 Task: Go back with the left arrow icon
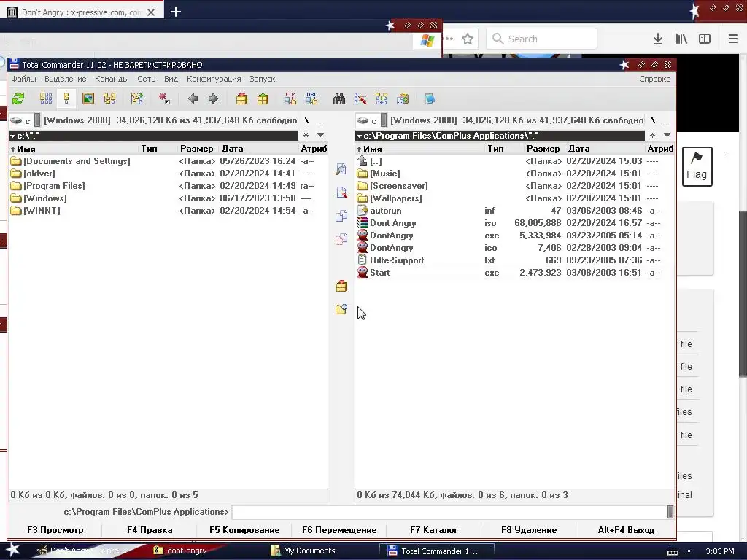coord(193,98)
